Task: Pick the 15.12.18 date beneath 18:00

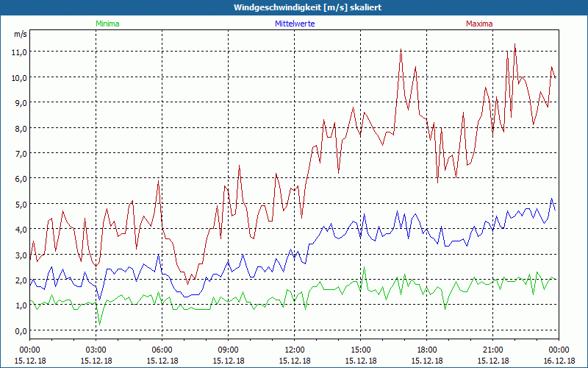Action: 427,361
